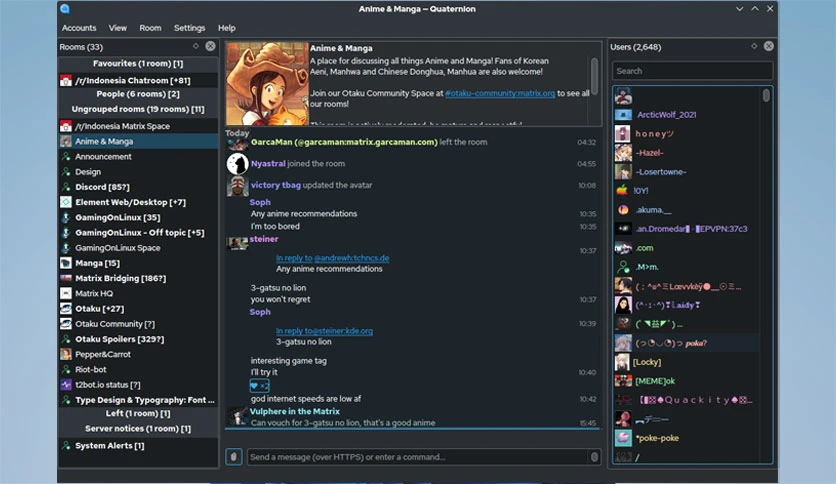Float the Users dock panel
836x484 pixels.
(754, 46)
